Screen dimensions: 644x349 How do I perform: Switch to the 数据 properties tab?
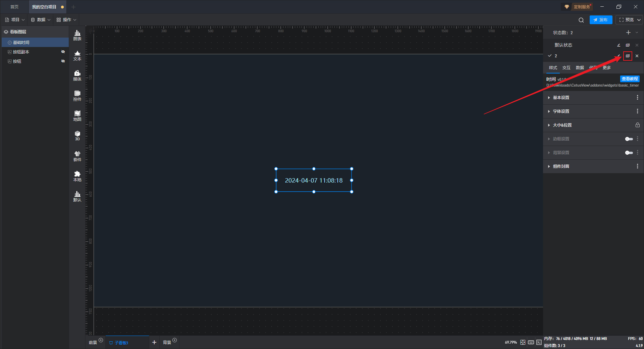(x=580, y=68)
